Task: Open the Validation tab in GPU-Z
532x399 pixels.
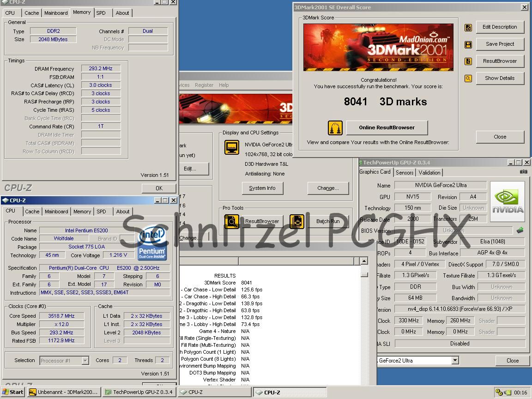Action: [x=429, y=173]
